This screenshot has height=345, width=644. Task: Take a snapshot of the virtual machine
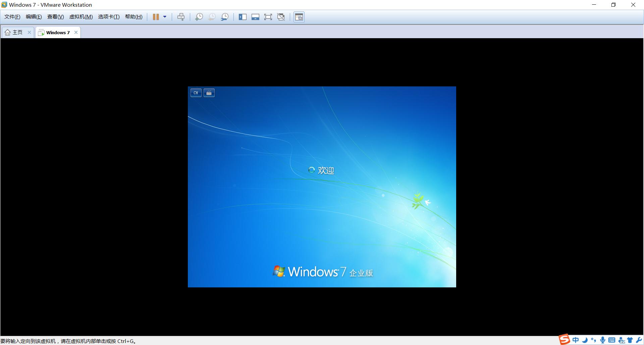(199, 17)
